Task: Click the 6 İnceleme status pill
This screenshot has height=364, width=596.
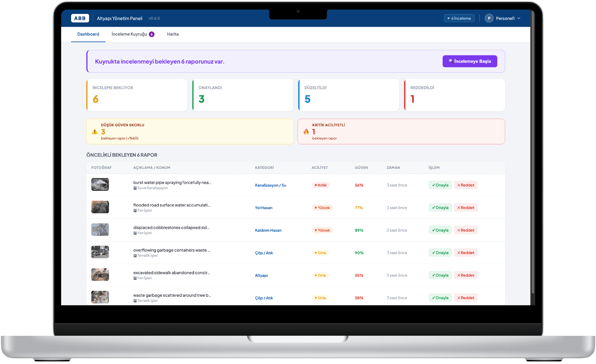Action: click(x=459, y=18)
